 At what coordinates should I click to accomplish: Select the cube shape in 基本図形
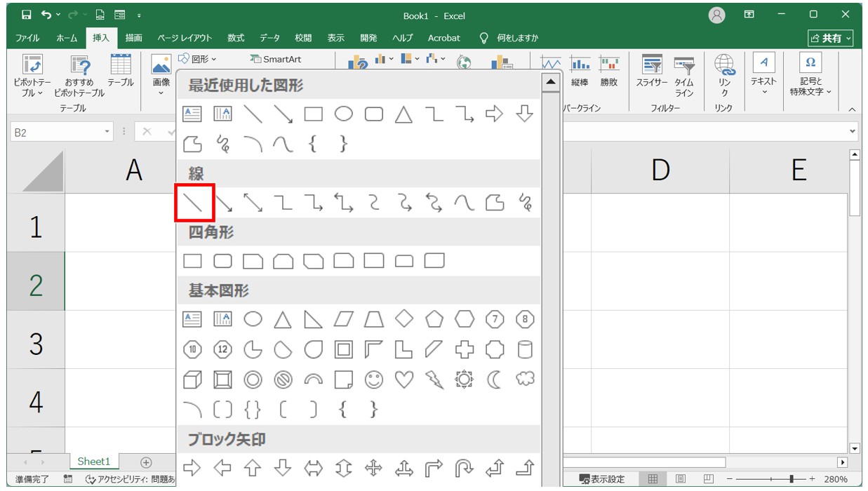[x=193, y=380]
